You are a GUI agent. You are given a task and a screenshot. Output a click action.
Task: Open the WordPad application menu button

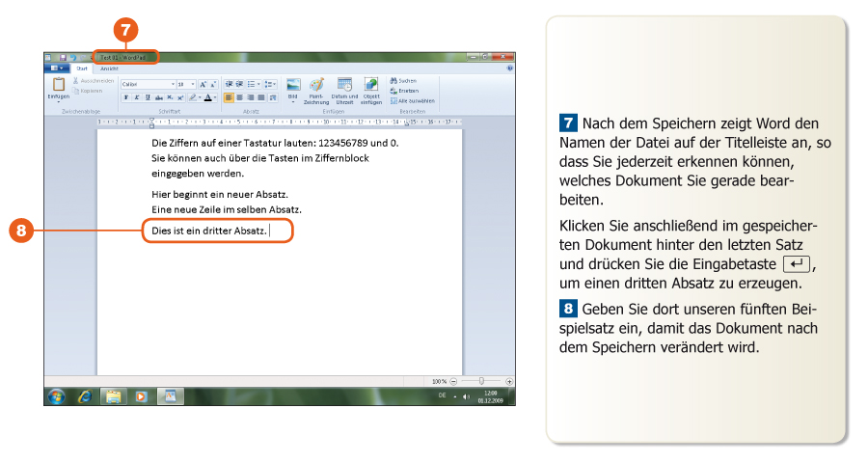(x=58, y=68)
